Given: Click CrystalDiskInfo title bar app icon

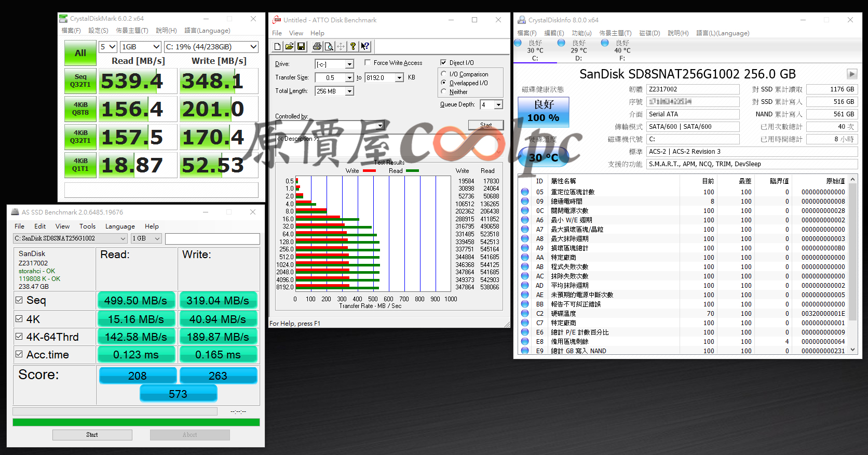Looking at the screenshot, I should point(522,20).
